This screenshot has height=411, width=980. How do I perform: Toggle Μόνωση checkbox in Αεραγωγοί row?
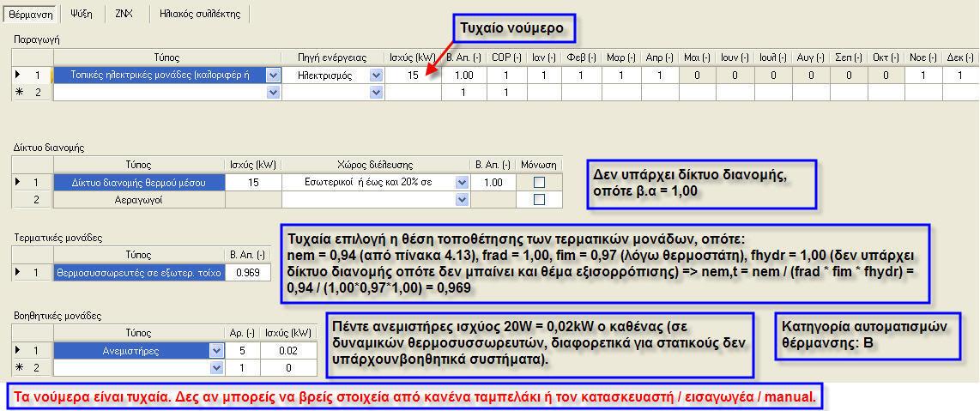(539, 199)
